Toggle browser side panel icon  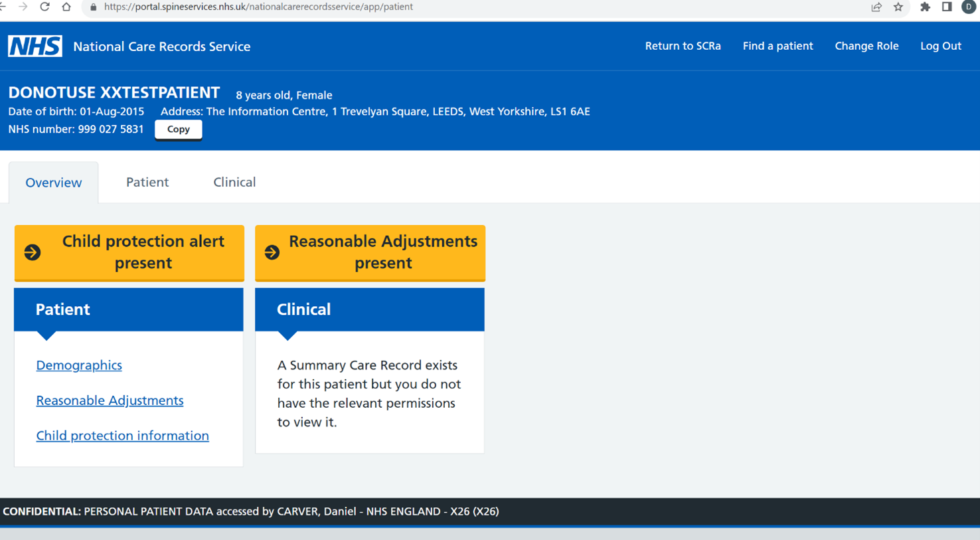947,7
